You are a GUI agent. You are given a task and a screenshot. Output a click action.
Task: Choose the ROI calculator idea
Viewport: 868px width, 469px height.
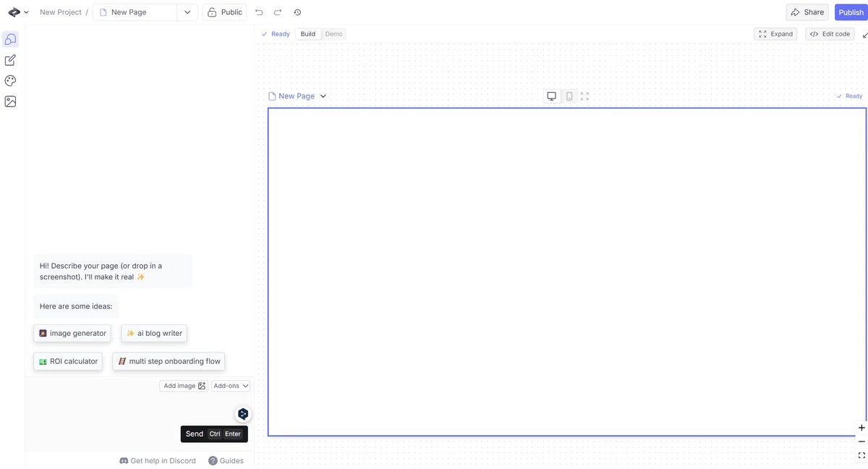click(x=68, y=361)
